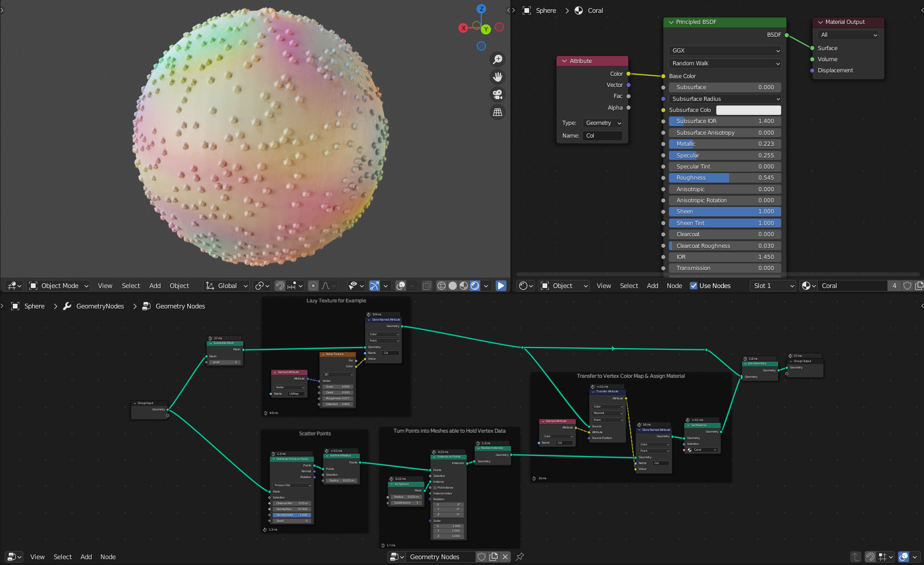The image size is (924, 565).
Task: Toggle snap magnet in geometry node editor header
Action: 870,557
